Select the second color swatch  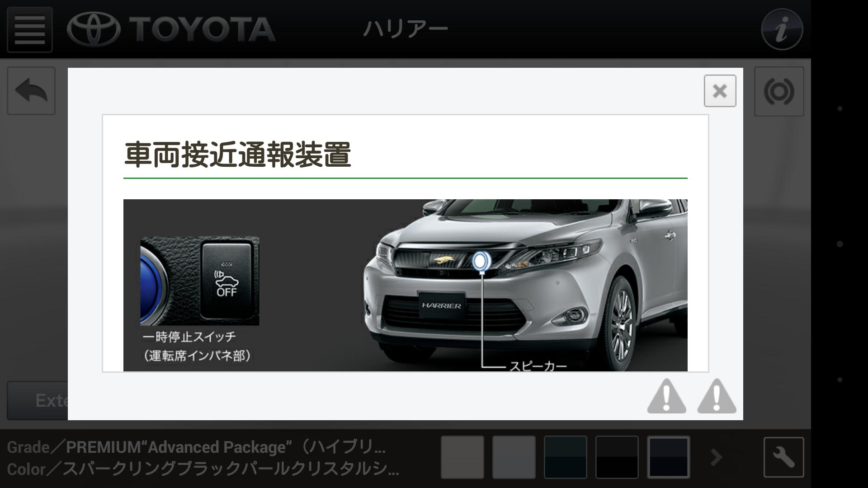(514, 457)
